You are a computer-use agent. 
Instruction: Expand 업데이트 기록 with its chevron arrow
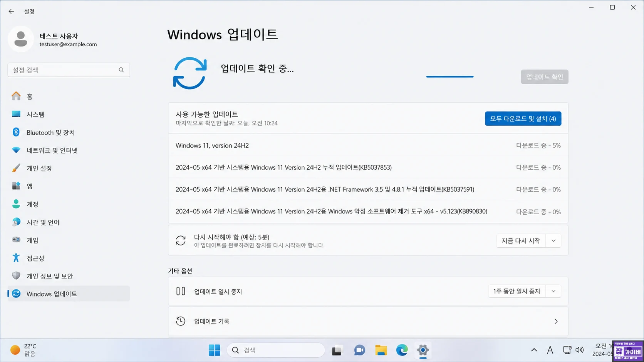556,321
